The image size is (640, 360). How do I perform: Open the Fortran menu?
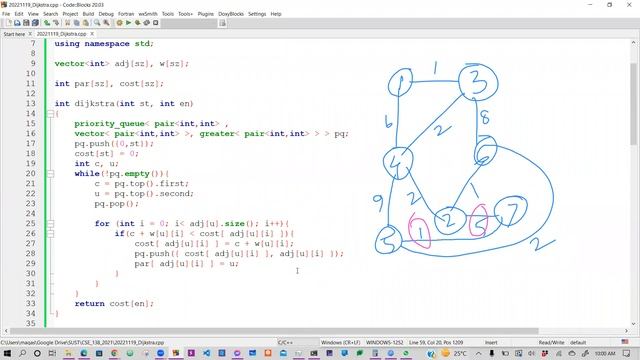point(126,14)
